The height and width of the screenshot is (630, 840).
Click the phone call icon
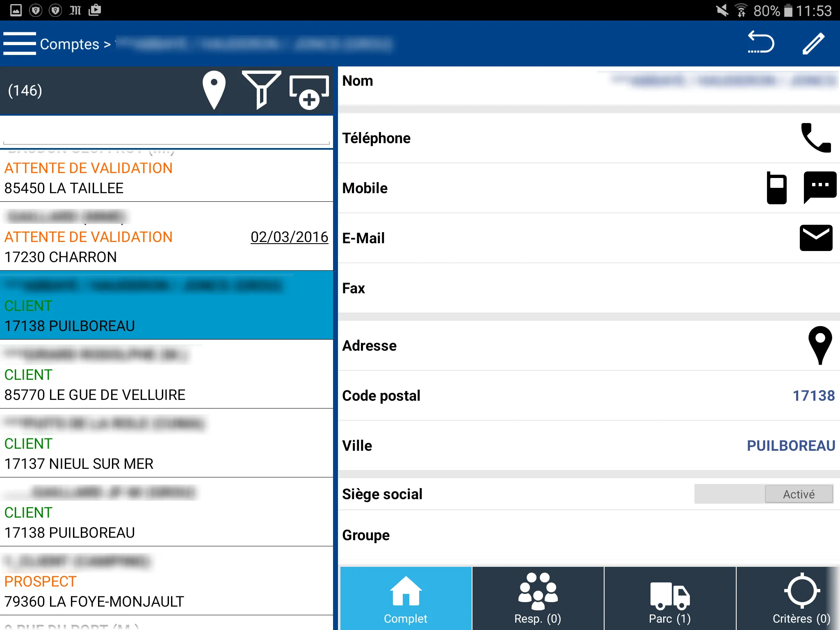pos(815,138)
